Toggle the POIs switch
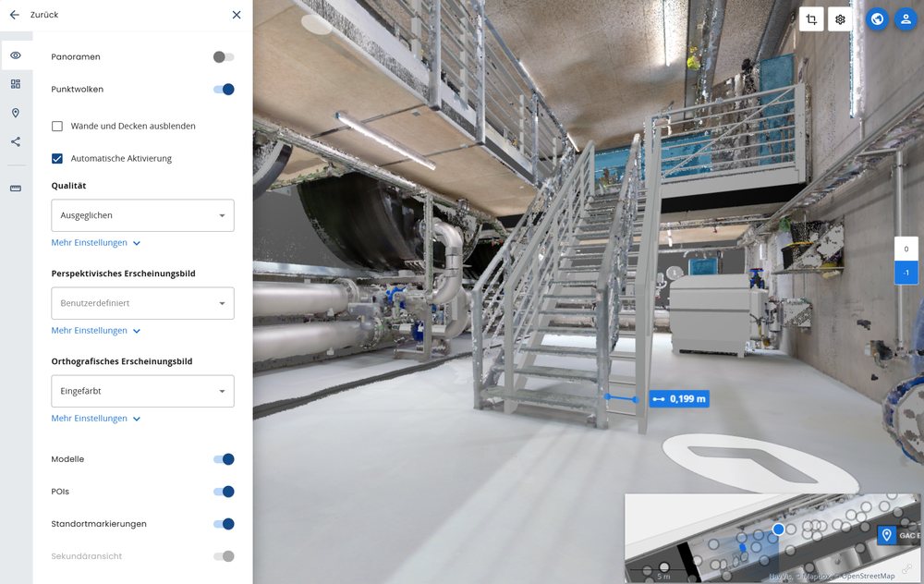 click(224, 492)
